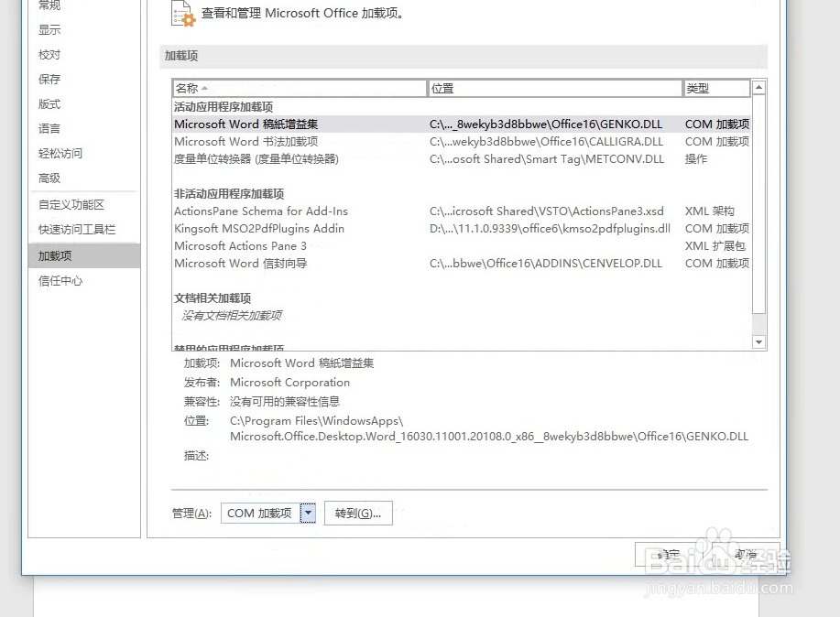
Task: Select the 高级 category
Action: (x=49, y=178)
